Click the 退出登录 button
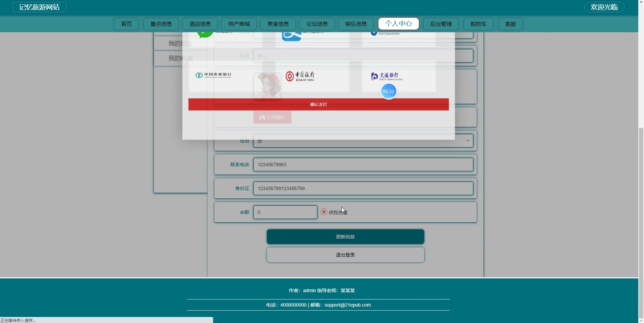Viewport: 644px width, 323px height. coord(345,255)
